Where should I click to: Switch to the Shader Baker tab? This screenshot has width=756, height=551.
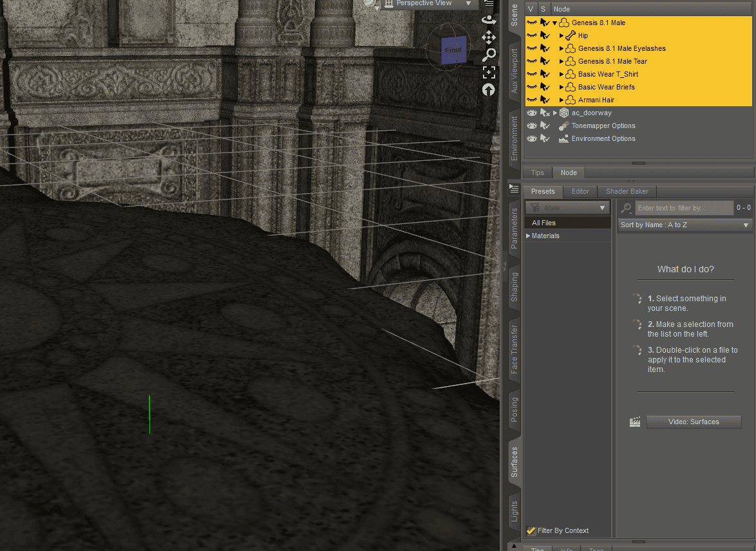pos(626,191)
